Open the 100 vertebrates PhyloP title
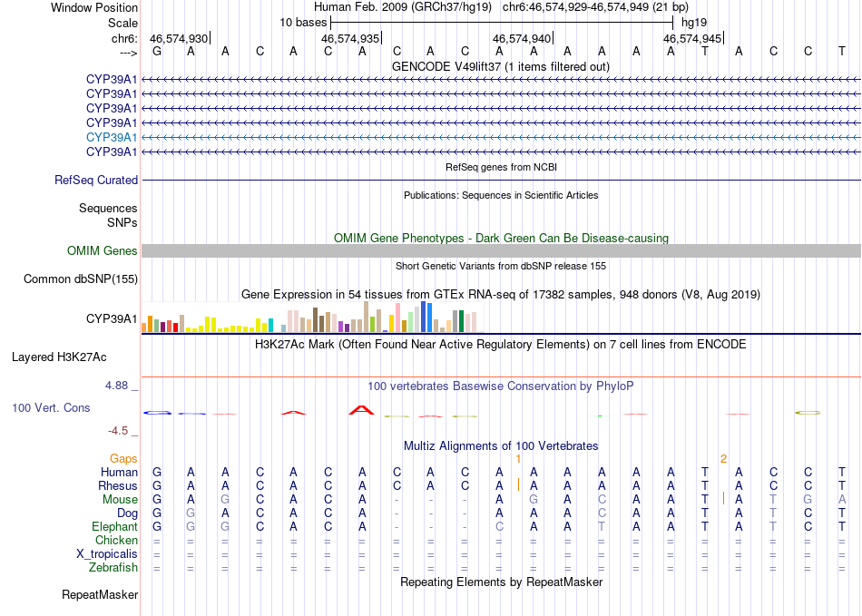Viewport: 862px width, 616px height. [x=501, y=386]
